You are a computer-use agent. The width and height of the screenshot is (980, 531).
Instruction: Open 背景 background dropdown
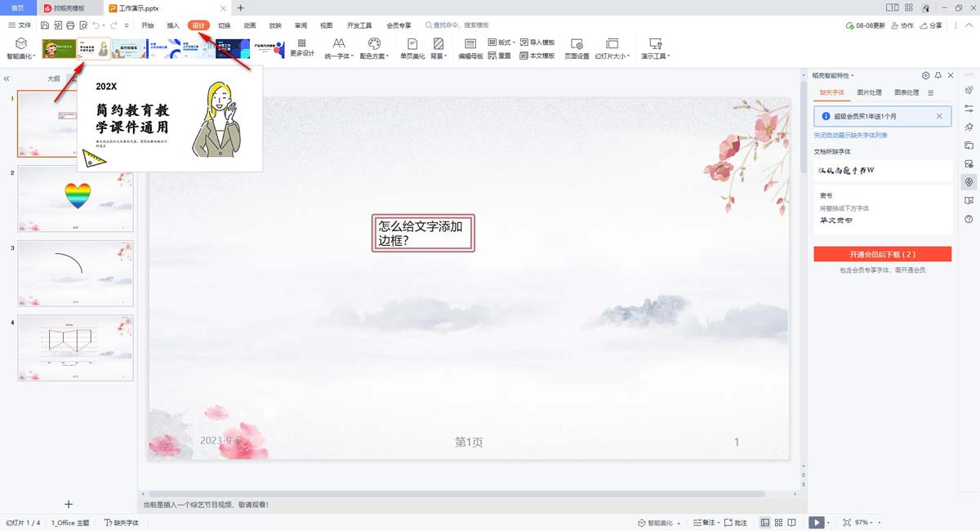point(439,48)
